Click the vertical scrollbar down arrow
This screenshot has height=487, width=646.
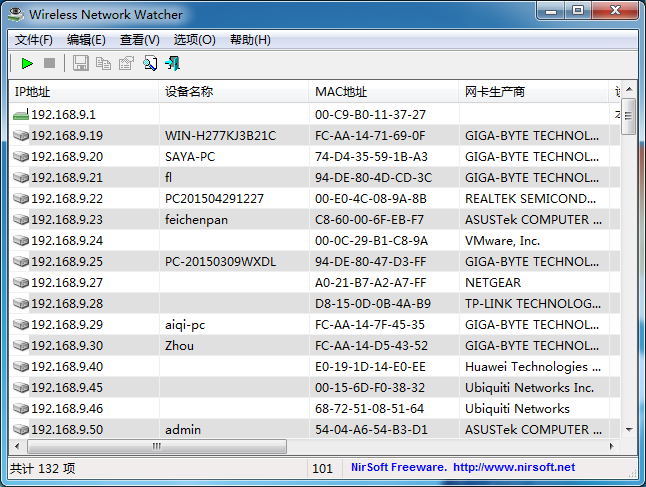click(x=628, y=430)
